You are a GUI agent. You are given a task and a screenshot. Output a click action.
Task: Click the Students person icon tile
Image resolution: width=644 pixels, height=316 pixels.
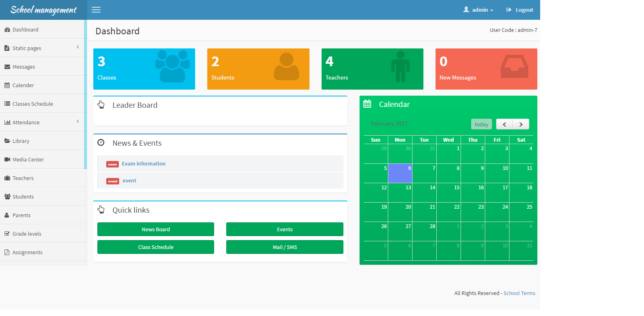(286, 67)
